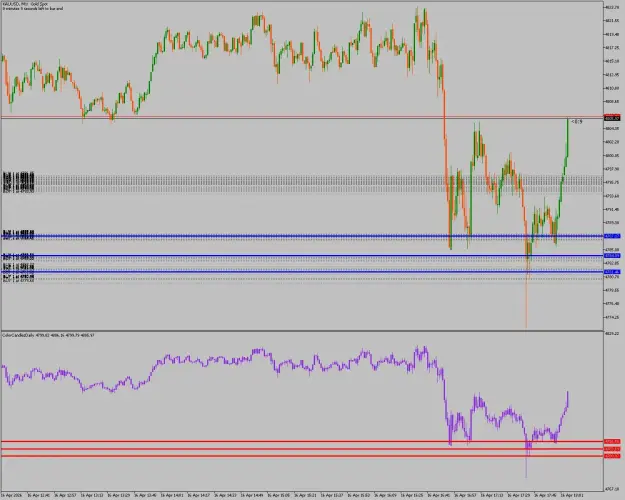Click the '16 Apr 2026' time axis label
625x500 pixels.
click(x=12, y=495)
